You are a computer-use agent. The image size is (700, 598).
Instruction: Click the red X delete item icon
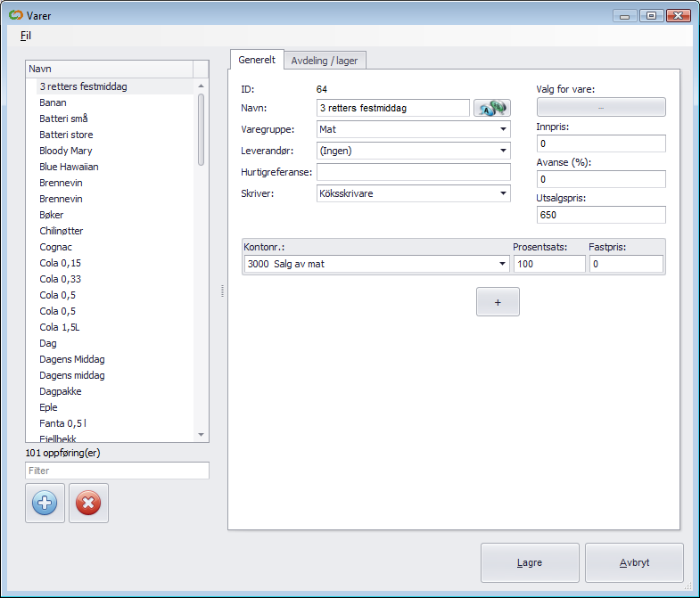(x=88, y=503)
